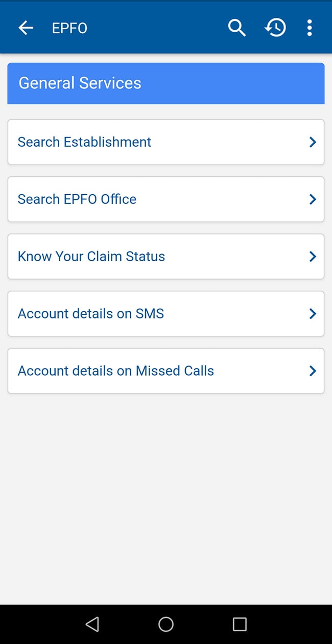The width and height of the screenshot is (332, 644).
Task: Choose Account details on Missed Calls
Action: [116, 371]
